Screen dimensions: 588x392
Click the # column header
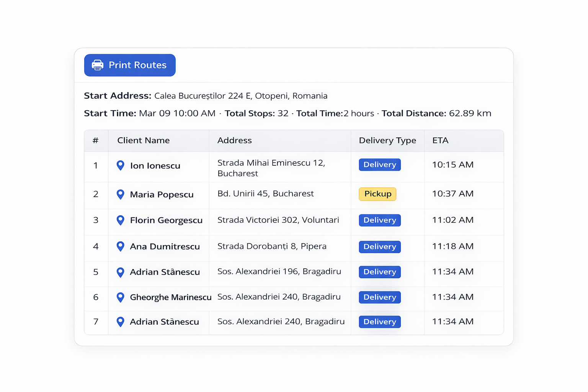coord(96,140)
